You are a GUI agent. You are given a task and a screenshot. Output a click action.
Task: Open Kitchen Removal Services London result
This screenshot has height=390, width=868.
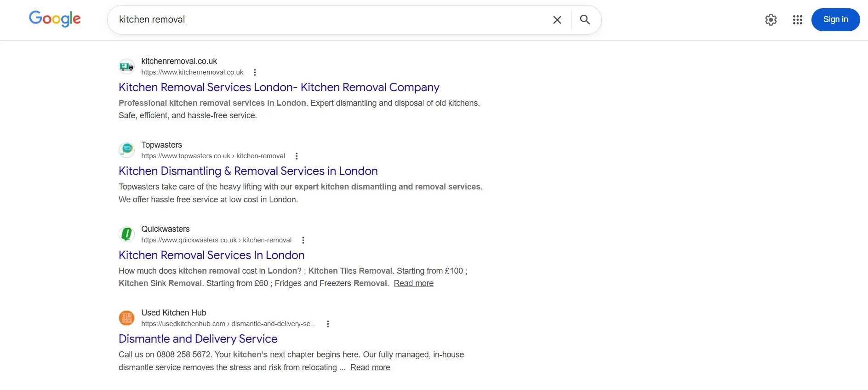pos(279,87)
